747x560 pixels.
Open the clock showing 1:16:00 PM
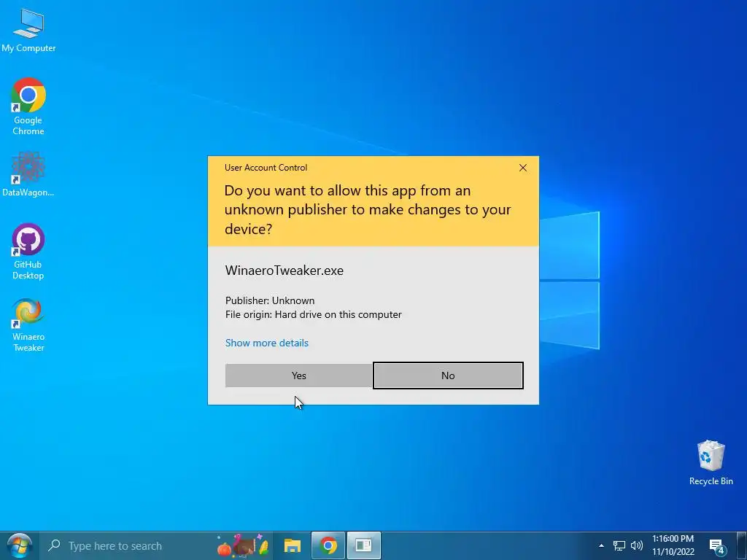tap(673, 545)
